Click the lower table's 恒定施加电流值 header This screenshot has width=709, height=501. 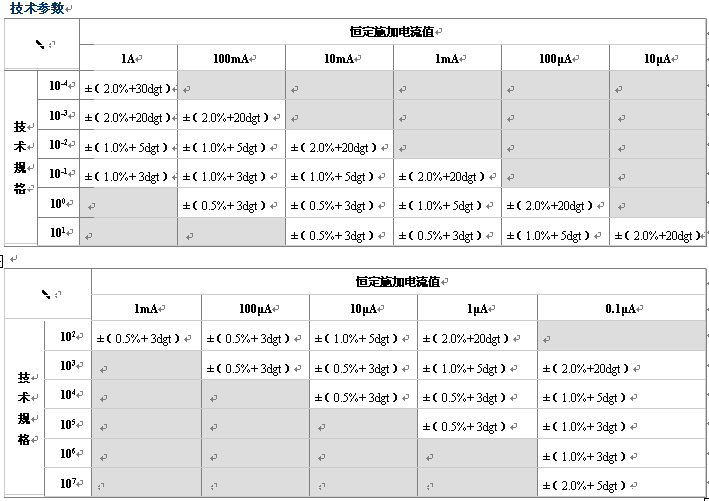(x=398, y=282)
